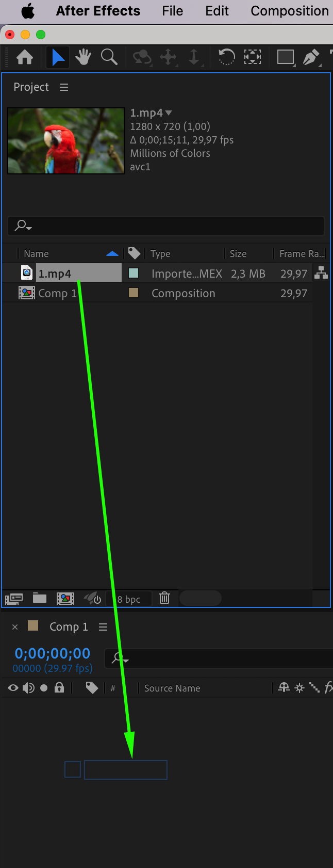Delete selected item with trash icon
Viewport: 333px width, 868px height.
click(x=164, y=598)
